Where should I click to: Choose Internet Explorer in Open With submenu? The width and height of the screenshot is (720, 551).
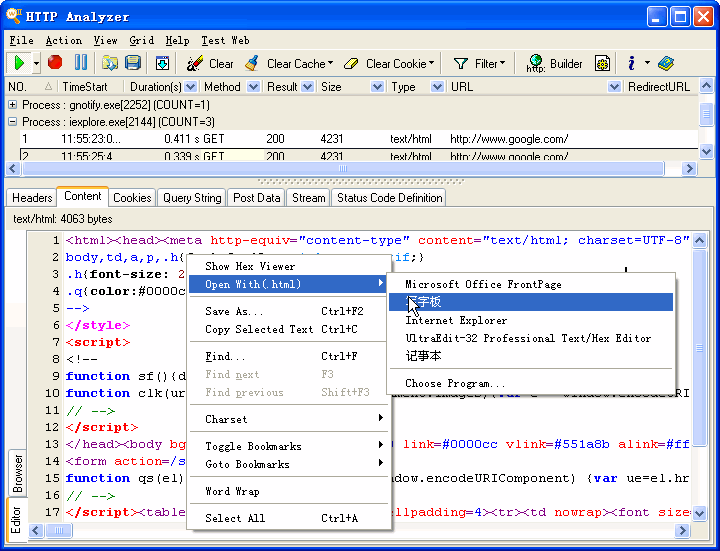(456, 320)
